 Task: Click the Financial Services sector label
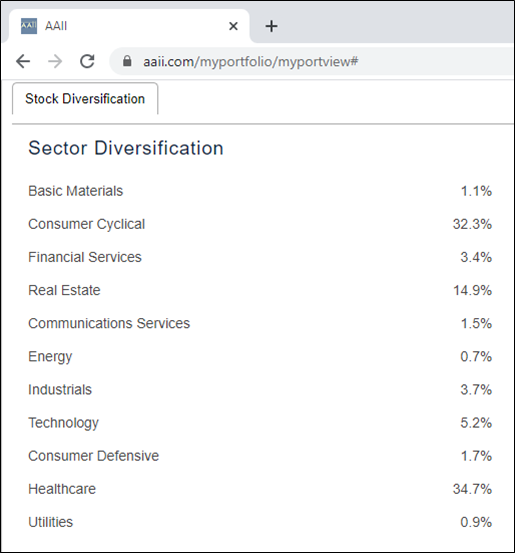pos(85,257)
